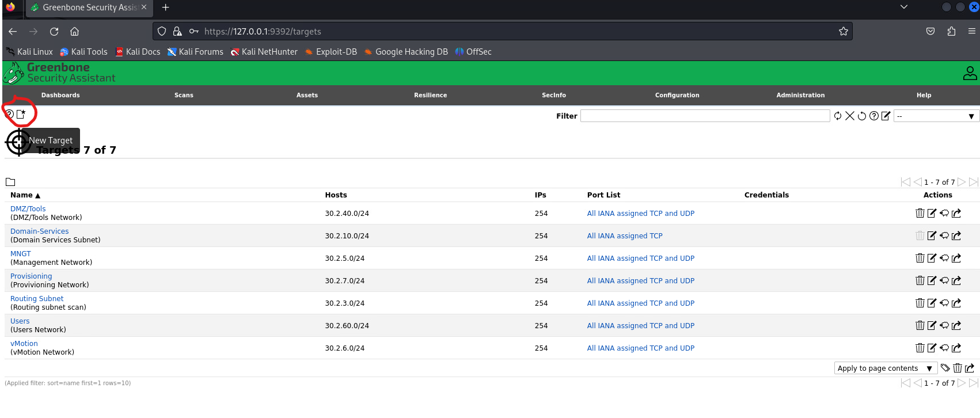Clone the Users target
This screenshot has width=980, height=418.
[x=944, y=325]
